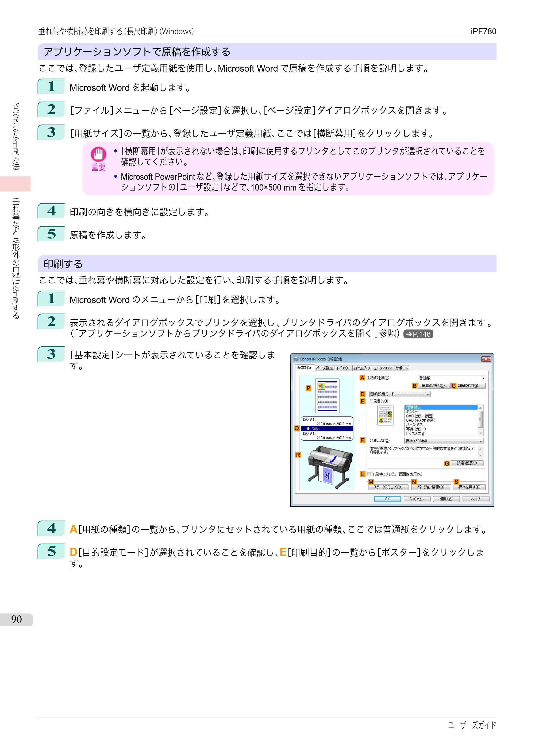Expand the 目的設定モード dropdown

[x=400, y=394]
